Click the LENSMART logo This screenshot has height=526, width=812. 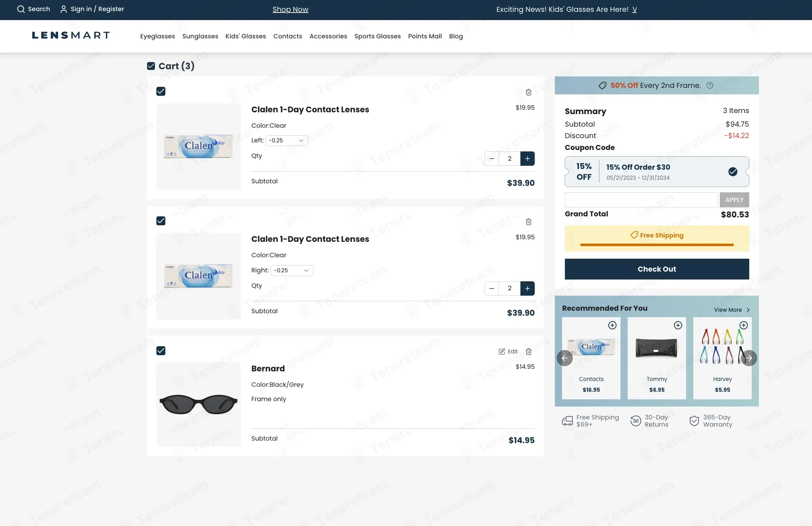point(71,35)
